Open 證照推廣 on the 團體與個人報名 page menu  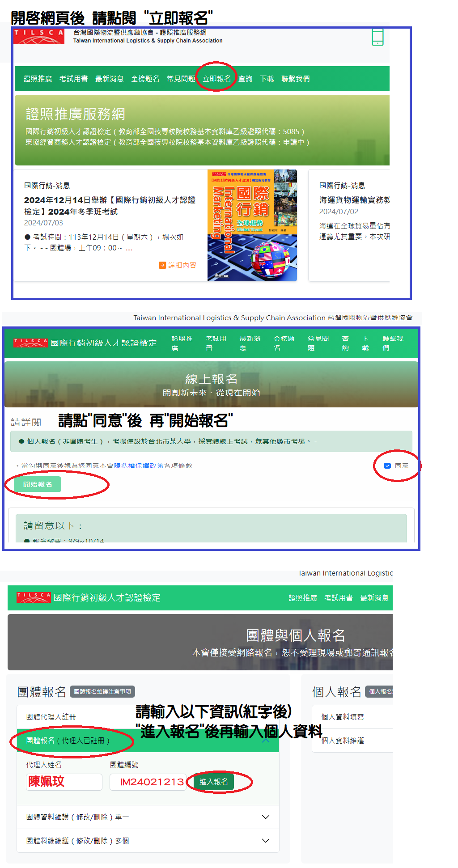coord(303,598)
